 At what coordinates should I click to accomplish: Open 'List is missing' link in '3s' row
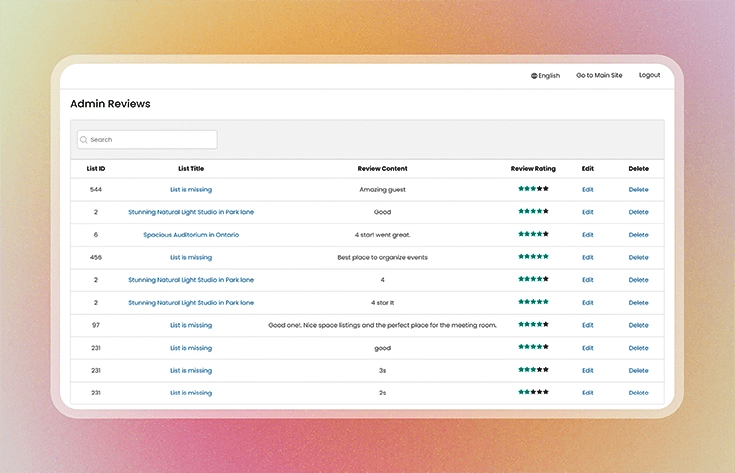coord(191,370)
